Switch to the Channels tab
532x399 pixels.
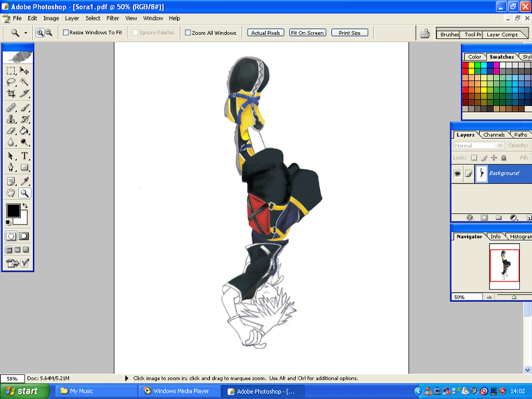[x=494, y=135]
